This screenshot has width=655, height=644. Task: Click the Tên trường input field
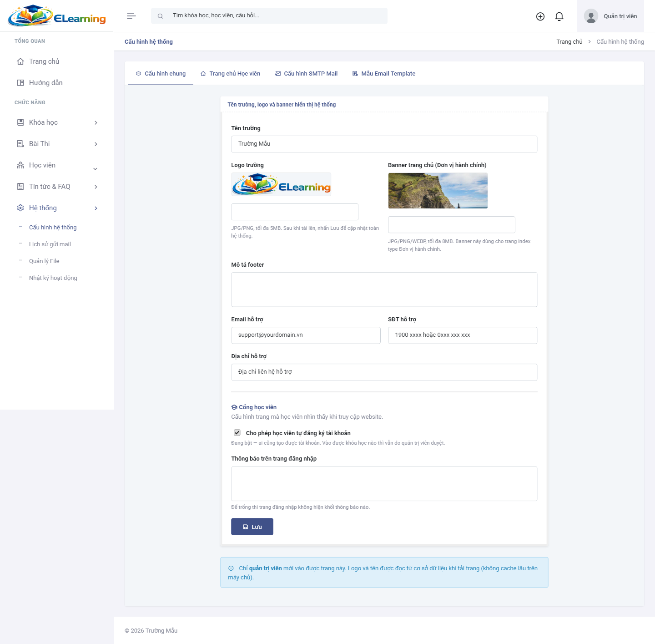pos(384,144)
